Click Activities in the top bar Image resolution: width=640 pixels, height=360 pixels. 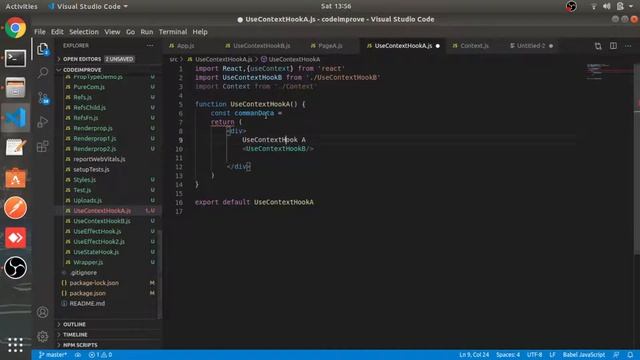point(21,6)
